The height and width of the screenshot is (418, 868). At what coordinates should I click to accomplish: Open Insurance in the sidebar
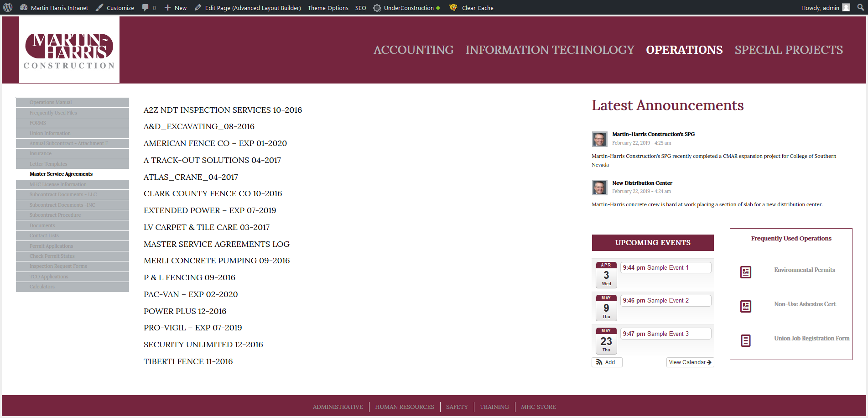point(73,153)
